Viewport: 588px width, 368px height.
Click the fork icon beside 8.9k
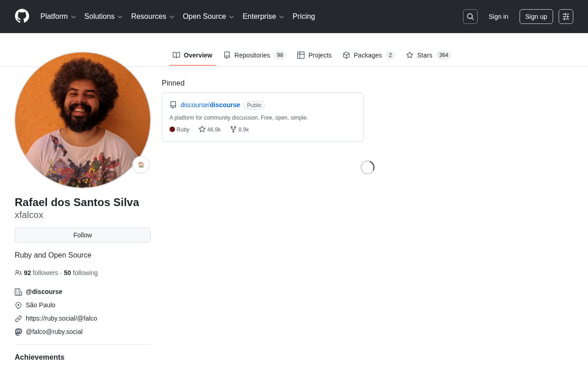click(x=233, y=129)
